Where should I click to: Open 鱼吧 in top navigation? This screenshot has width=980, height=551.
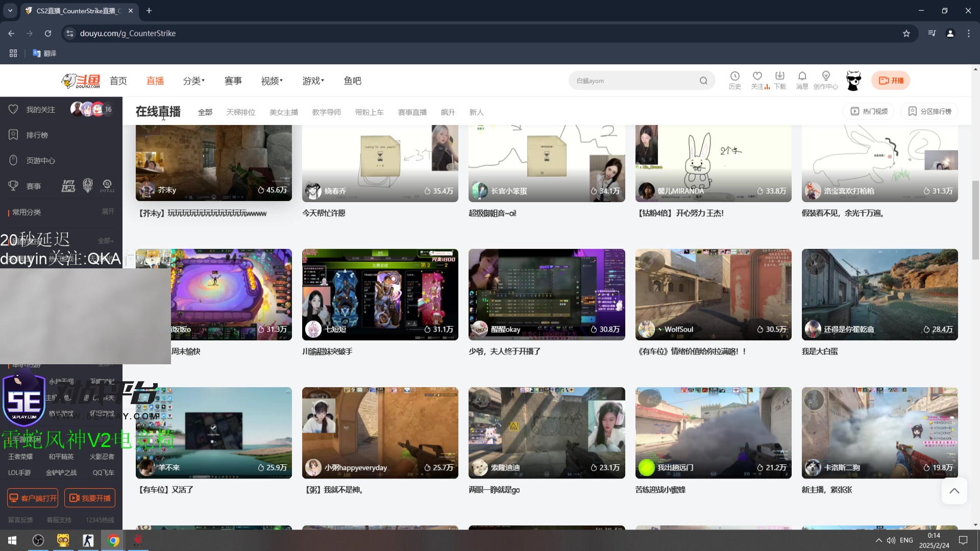click(x=352, y=81)
